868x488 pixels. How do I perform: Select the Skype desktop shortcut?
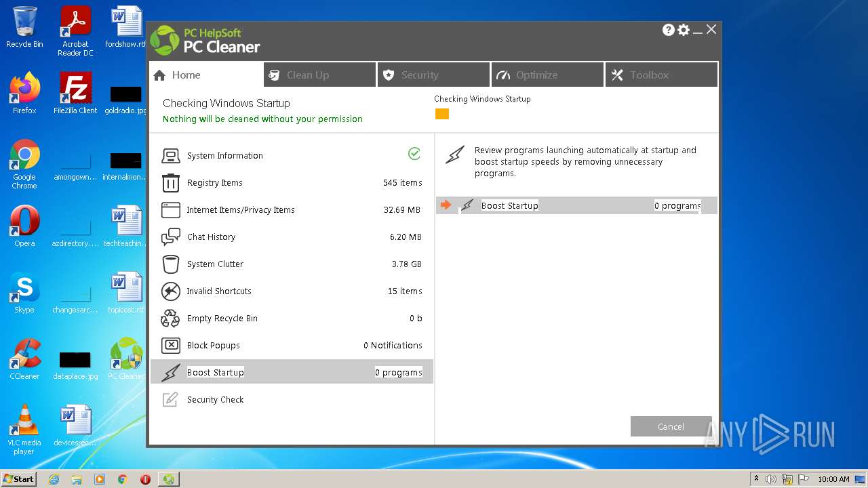[24, 293]
